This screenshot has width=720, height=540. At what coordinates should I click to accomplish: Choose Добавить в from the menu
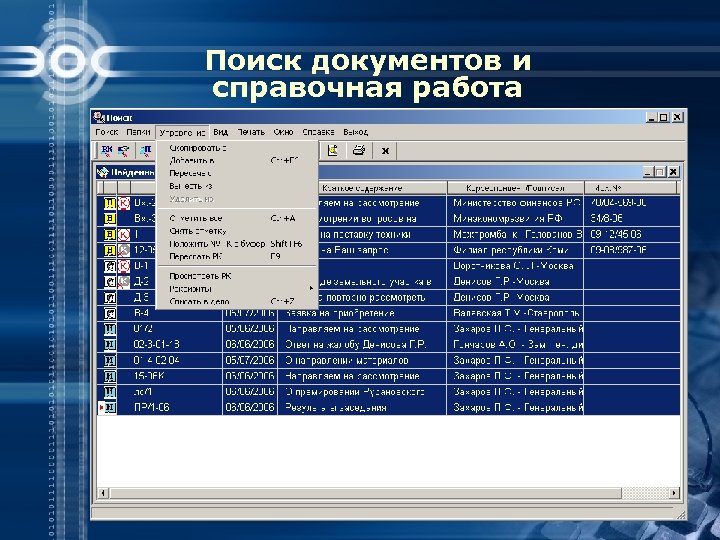(x=237, y=161)
